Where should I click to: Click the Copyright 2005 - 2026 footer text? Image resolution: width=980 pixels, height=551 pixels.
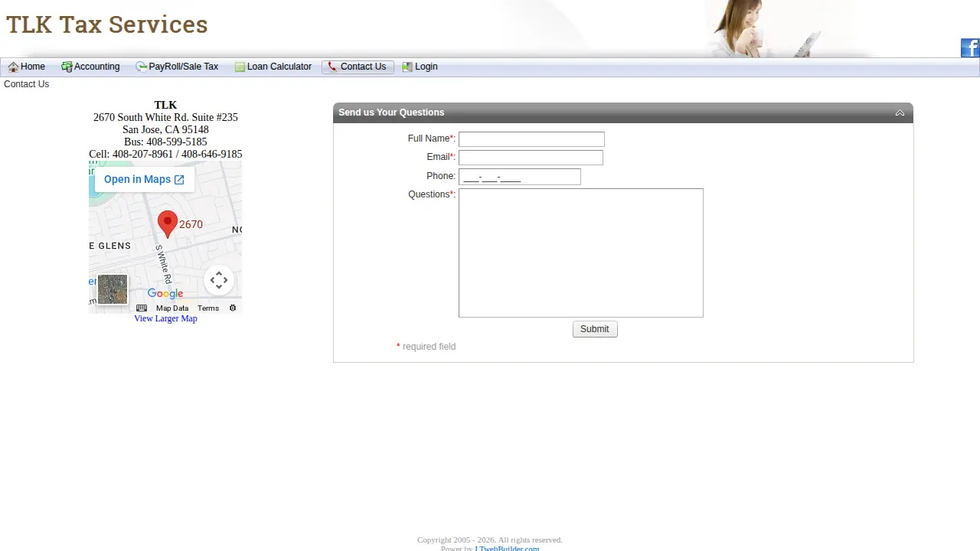click(490, 540)
